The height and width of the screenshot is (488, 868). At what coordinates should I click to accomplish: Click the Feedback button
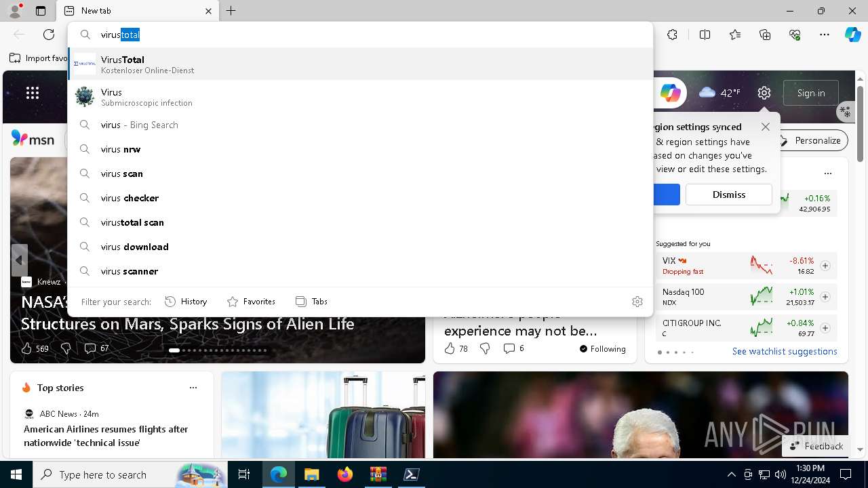pos(816,446)
